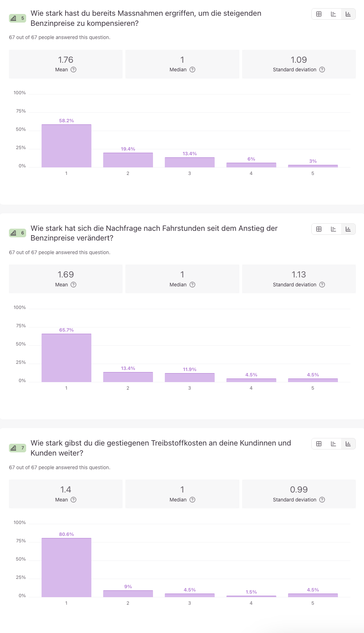Toggle horizontal chart view for question 6
Viewport: 364px width, 633px height.
333,229
